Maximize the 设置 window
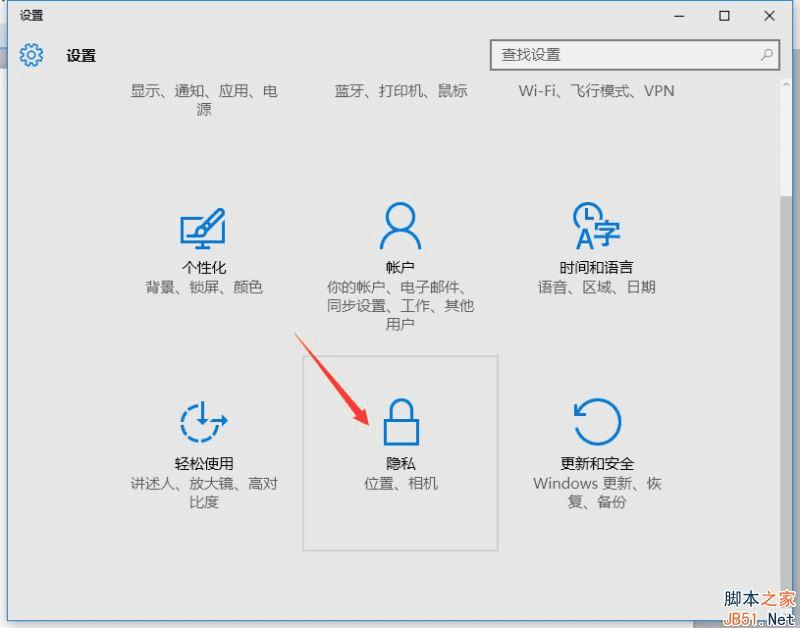The image size is (800, 628). pos(724,16)
